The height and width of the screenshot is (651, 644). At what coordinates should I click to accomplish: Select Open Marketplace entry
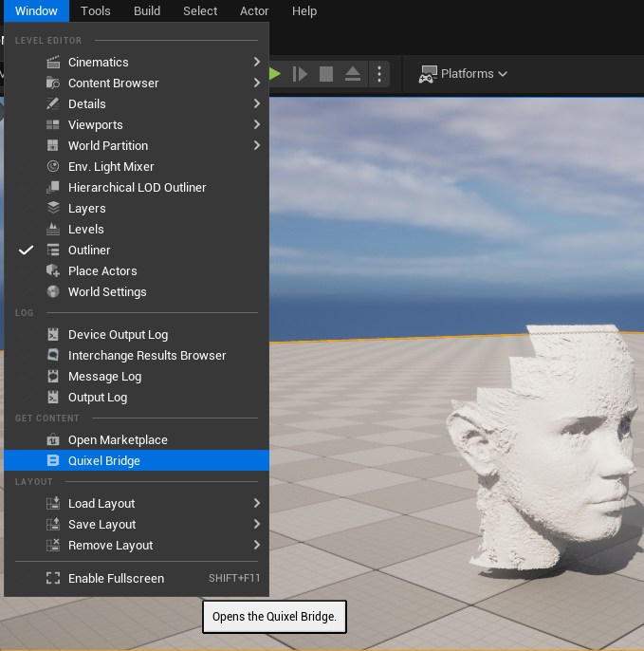click(x=118, y=440)
